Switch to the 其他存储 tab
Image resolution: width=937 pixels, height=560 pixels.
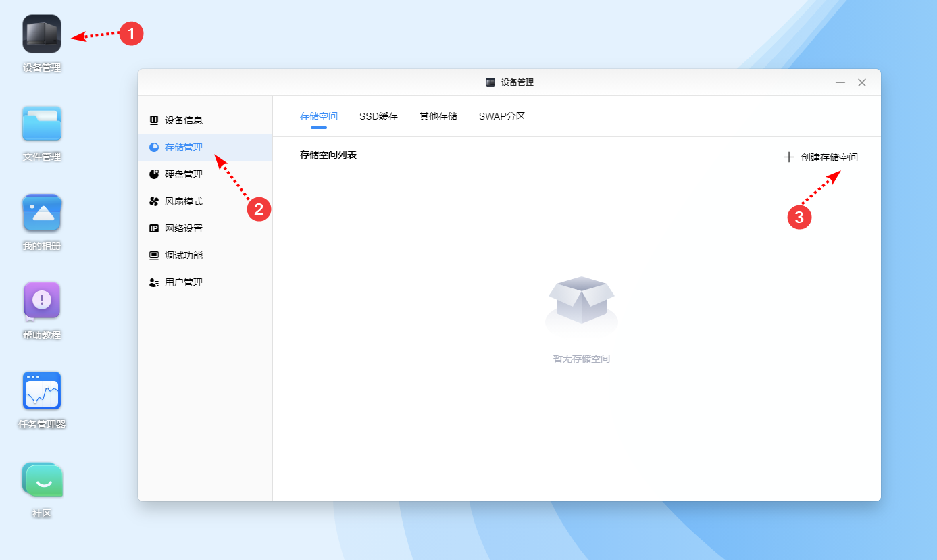[438, 116]
